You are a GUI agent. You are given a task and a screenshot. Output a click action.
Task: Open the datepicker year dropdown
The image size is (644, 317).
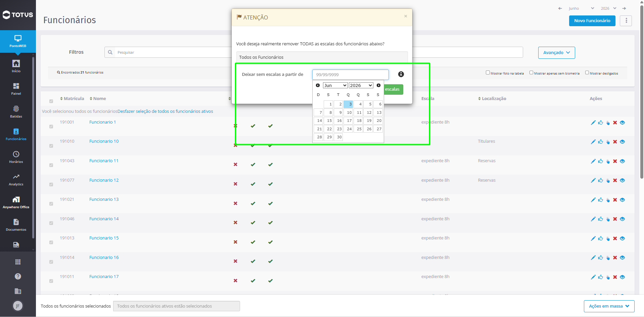(361, 85)
